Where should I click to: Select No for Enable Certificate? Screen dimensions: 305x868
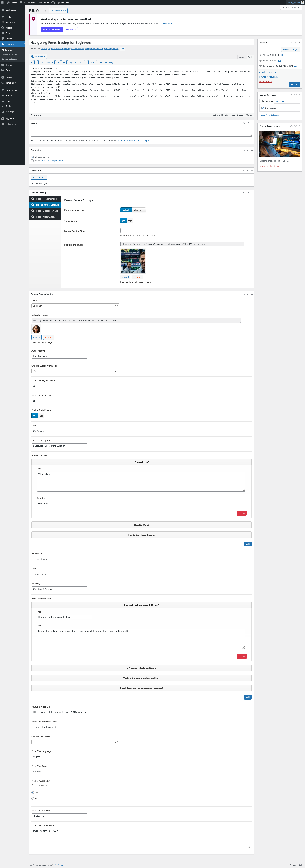pyautogui.click(x=33, y=798)
